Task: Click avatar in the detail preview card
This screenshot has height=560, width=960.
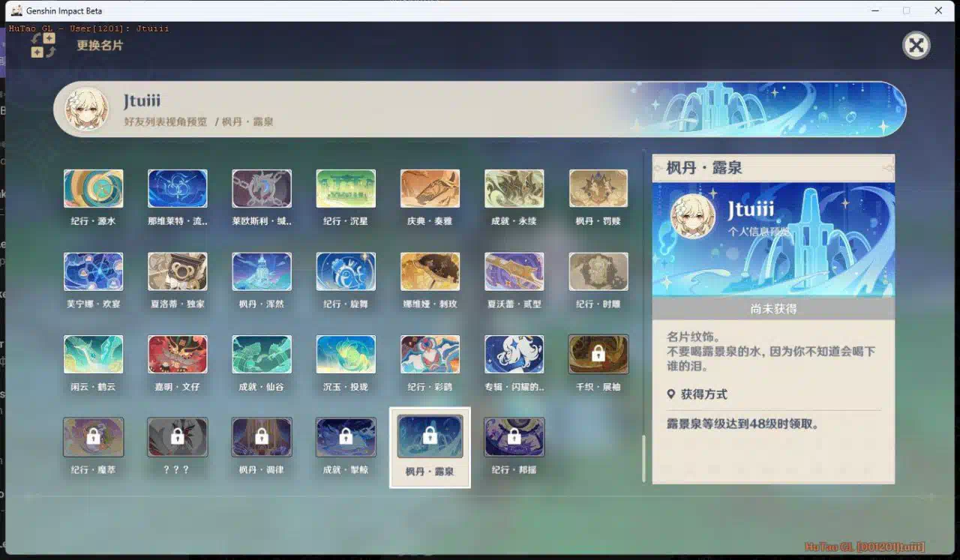Action: (x=692, y=216)
